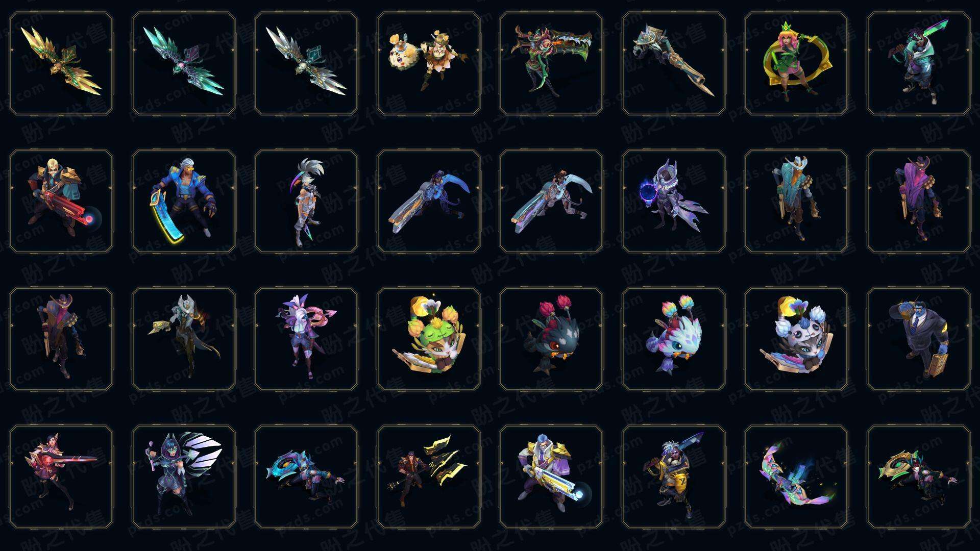Select white-haired ninja with purple kama
The height and width of the screenshot is (551, 980).
pos(306,201)
